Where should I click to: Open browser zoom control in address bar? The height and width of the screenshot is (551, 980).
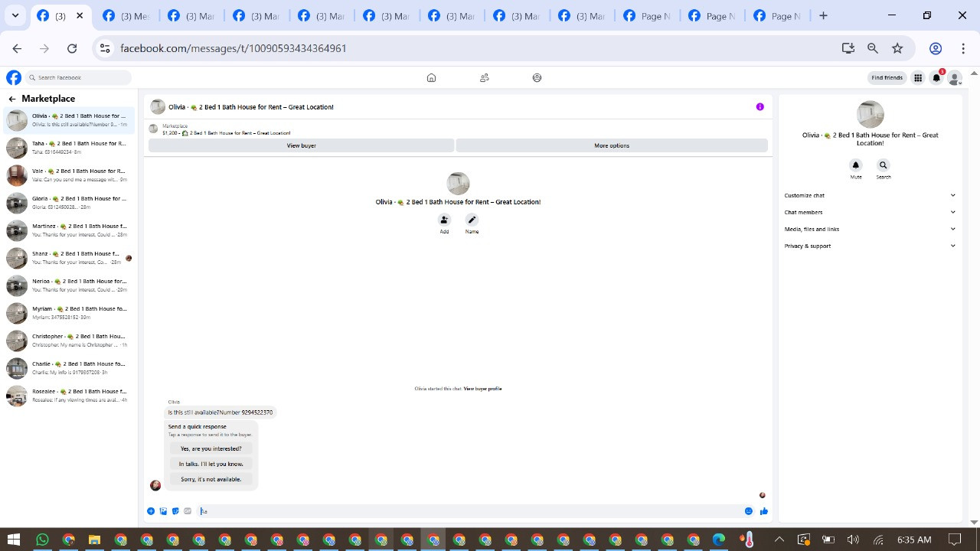872,48
